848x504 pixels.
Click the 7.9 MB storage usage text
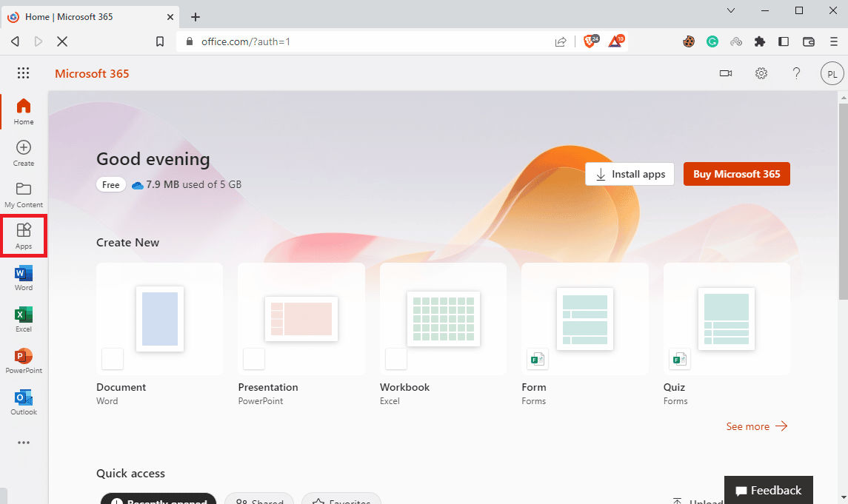pos(193,185)
